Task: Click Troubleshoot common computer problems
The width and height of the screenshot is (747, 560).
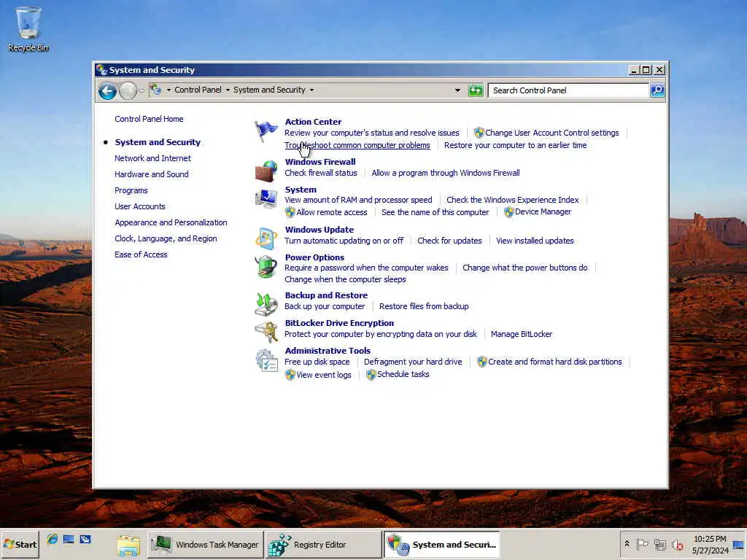Action: 357,145
